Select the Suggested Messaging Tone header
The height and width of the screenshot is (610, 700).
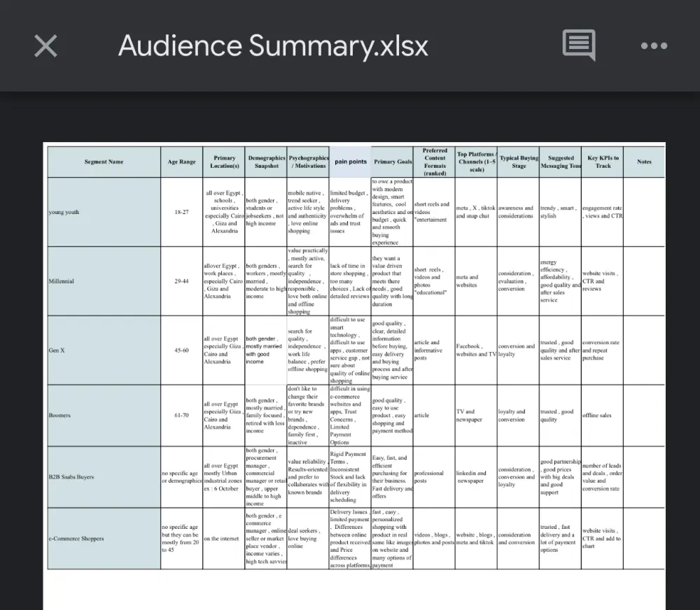[x=560, y=162]
